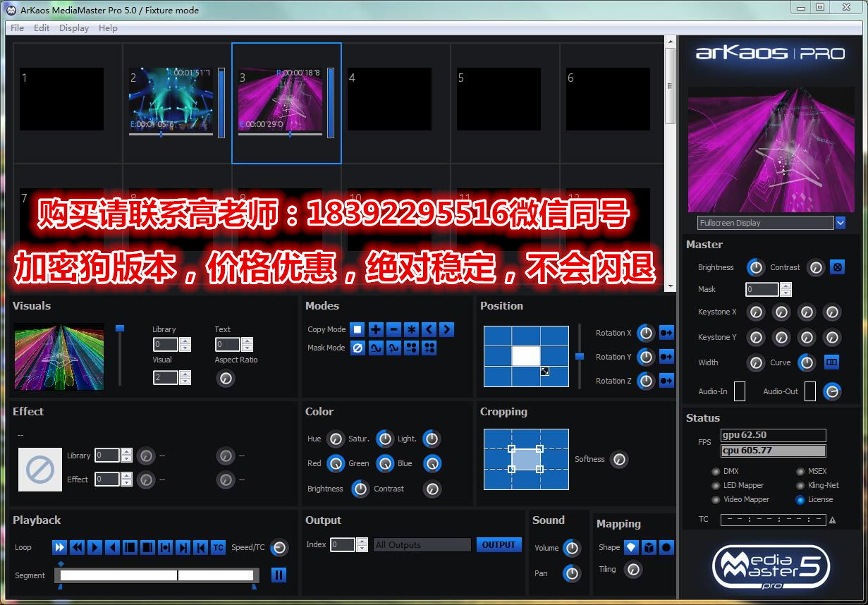Select empty visual slot 4

pos(389,99)
